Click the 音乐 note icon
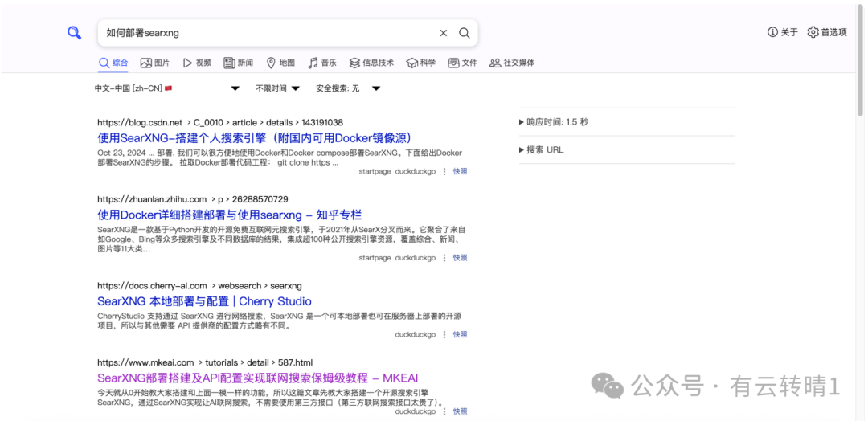This screenshot has width=868, height=421. tap(313, 63)
